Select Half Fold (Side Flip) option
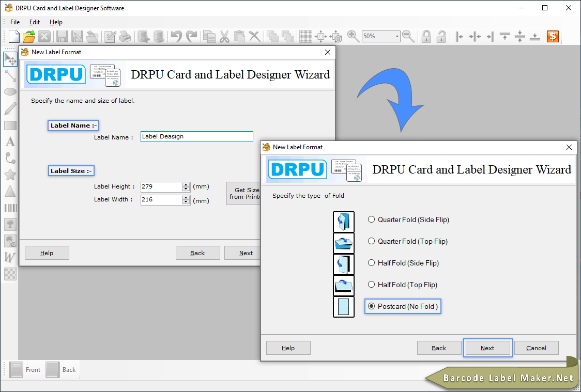Image resolution: width=581 pixels, height=392 pixels. pyautogui.click(x=403, y=263)
